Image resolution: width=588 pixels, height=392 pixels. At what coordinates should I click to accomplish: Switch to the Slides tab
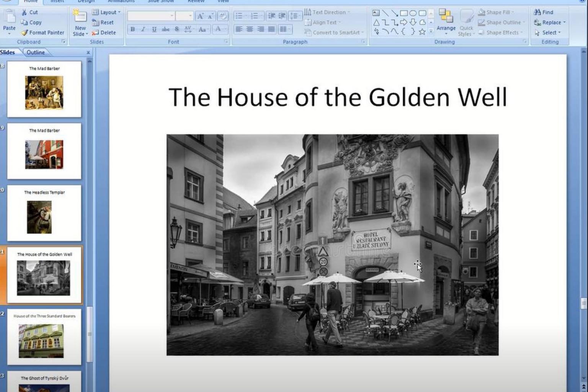[x=8, y=52]
